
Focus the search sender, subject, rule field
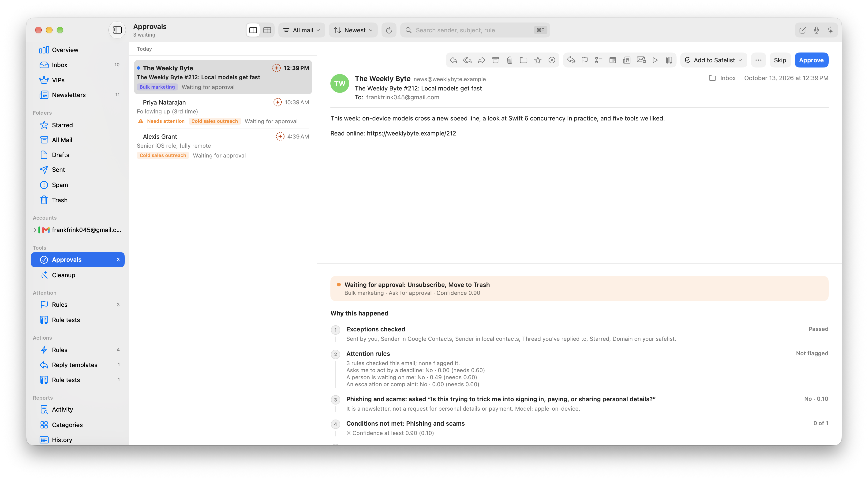coord(475,30)
